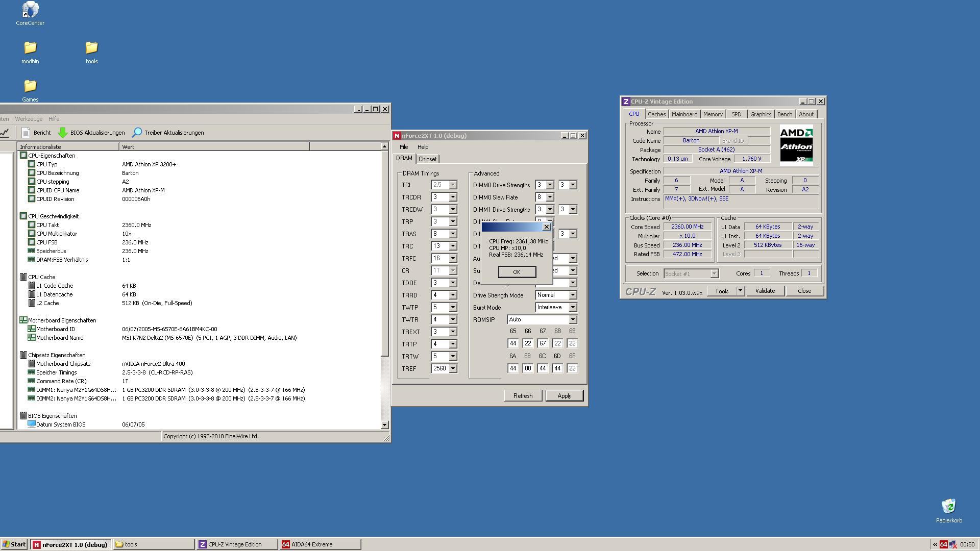Click the Apply button in nForce2XT

coord(564,396)
